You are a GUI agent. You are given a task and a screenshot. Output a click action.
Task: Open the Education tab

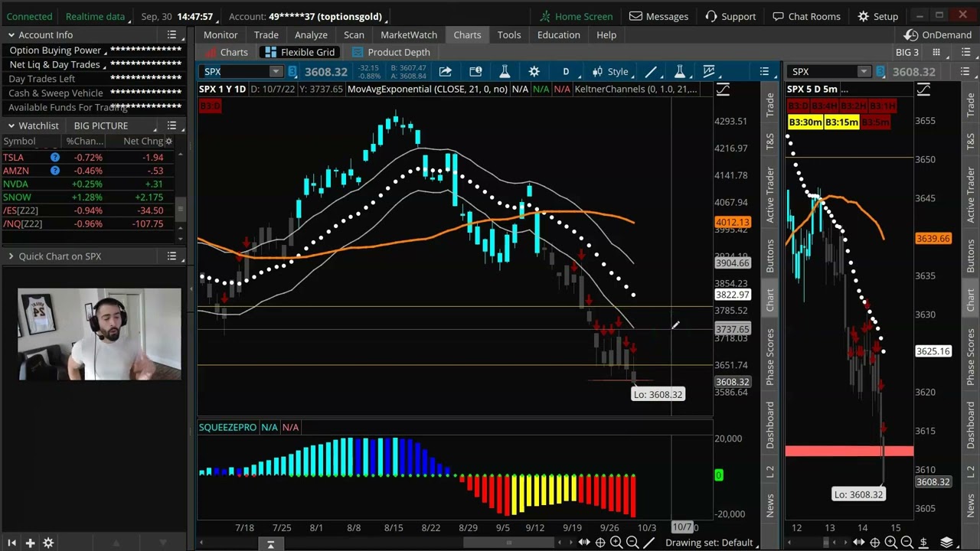pyautogui.click(x=559, y=34)
